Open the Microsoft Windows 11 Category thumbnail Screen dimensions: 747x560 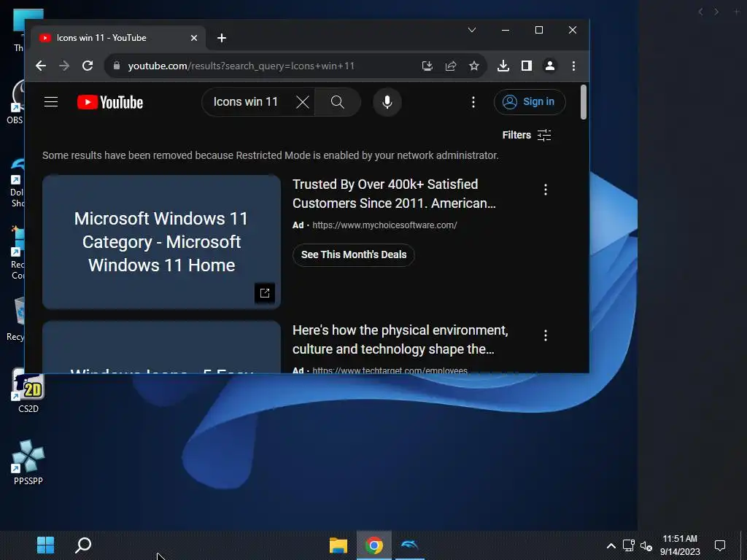tap(161, 242)
